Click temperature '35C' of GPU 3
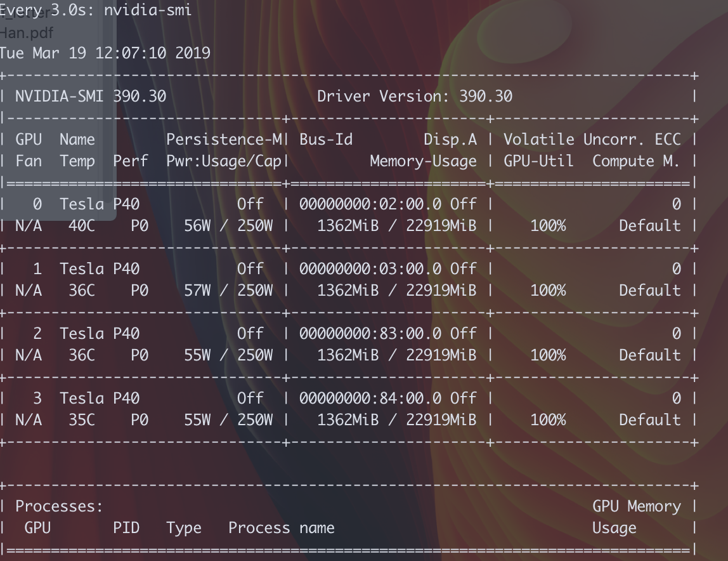Viewport: 728px width, 561px height. click(x=82, y=420)
